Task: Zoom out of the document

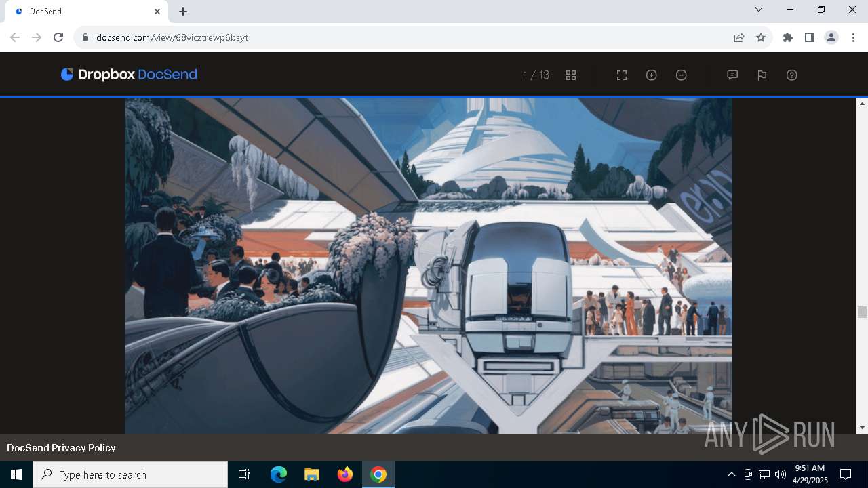Action: point(682,75)
